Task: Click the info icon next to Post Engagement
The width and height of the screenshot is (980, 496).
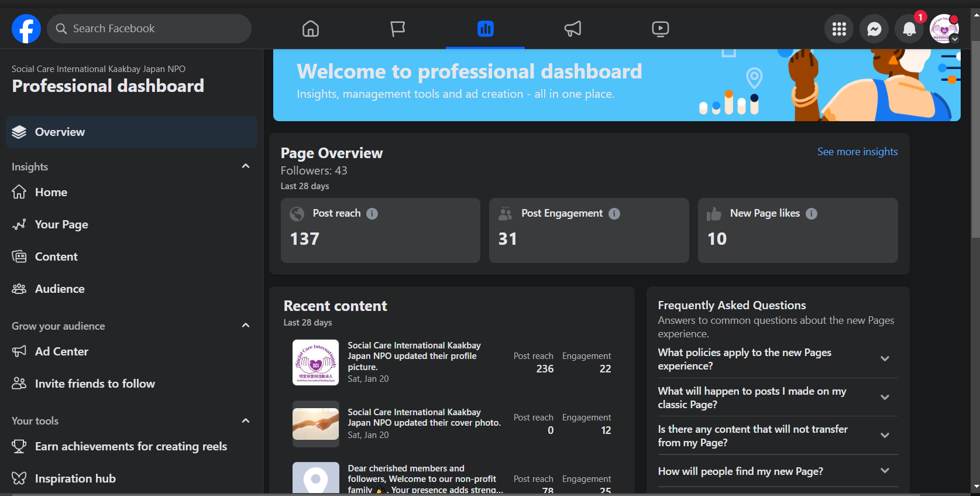Action: [x=614, y=214]
